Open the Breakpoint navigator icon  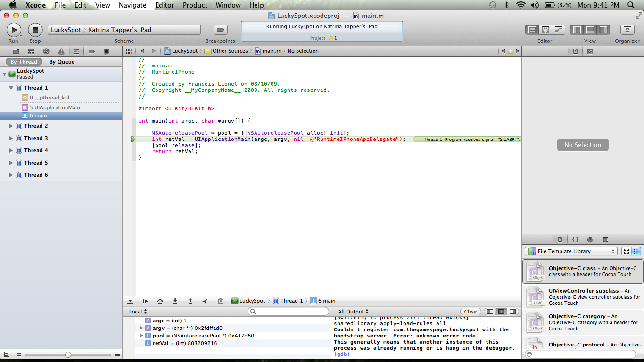click(x=91, y=51)
